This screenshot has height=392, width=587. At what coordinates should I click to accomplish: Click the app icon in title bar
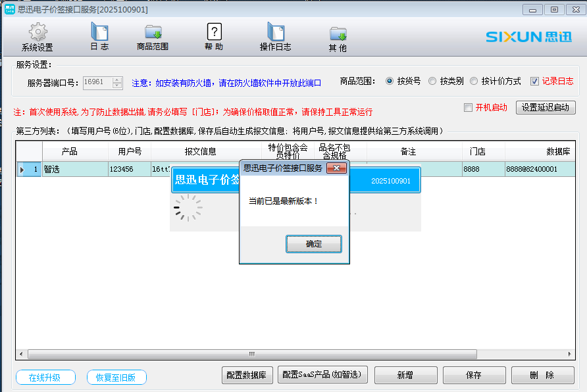pos(9,9)
